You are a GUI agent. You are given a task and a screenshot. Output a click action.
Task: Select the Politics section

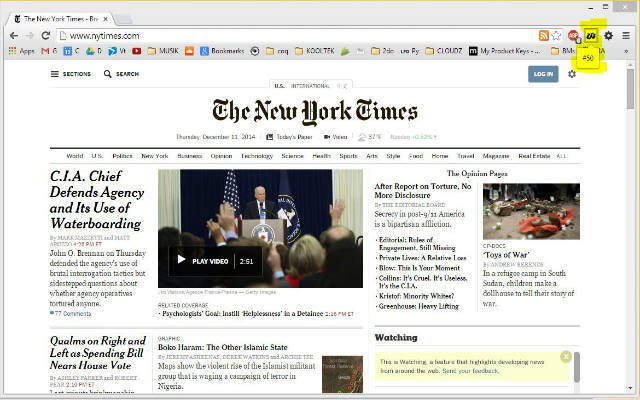tap(122, 156)
